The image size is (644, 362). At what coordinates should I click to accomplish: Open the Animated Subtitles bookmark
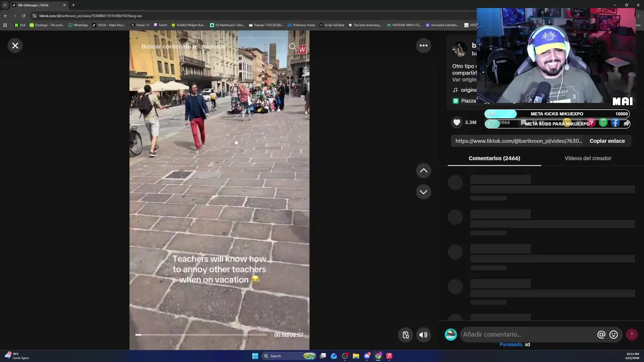pyautogui.click(x=442, y=25)
